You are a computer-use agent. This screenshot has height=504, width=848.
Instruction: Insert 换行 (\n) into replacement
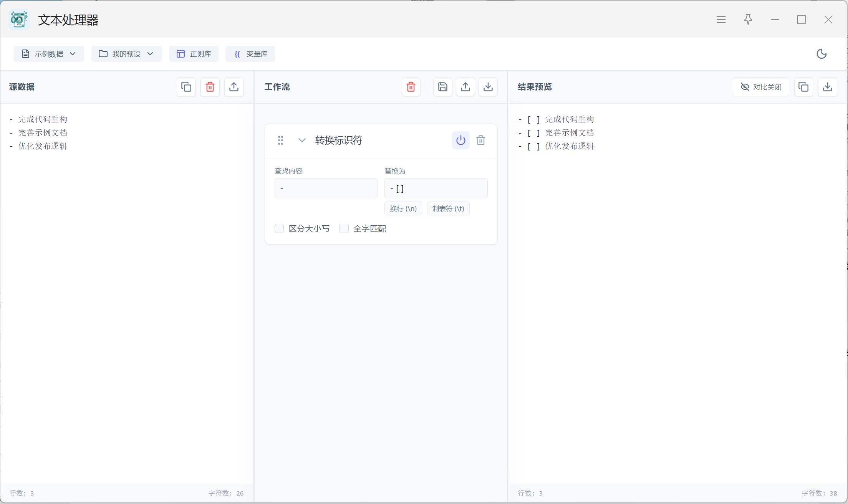[403, 209]
